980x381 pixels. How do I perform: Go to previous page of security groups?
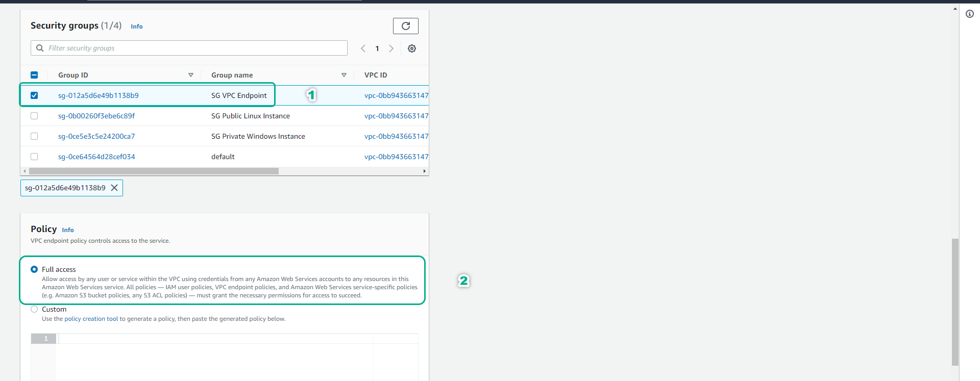363,48
